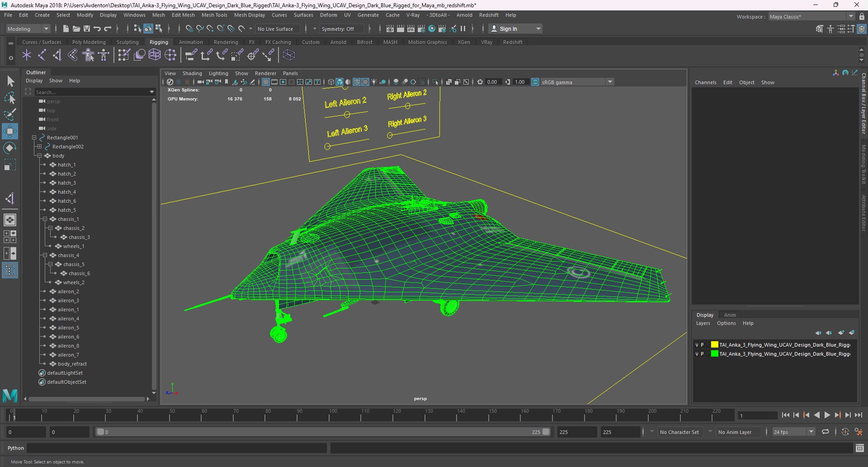Click Move Layer Up arrow icon

tap(818, 333)
